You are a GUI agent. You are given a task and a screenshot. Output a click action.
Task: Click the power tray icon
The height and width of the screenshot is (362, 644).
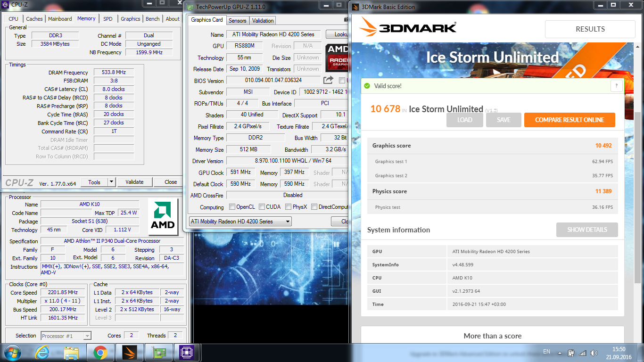tap(571, 352)
